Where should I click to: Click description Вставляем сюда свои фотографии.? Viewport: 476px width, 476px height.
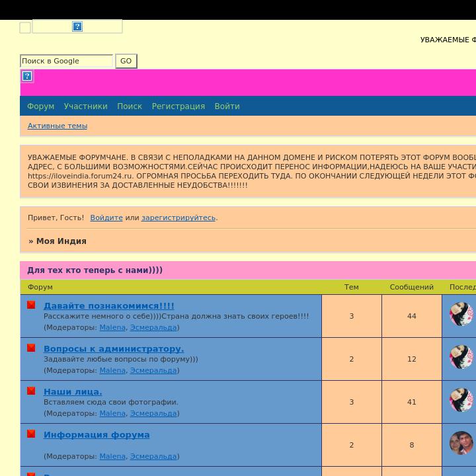[111, 402]
